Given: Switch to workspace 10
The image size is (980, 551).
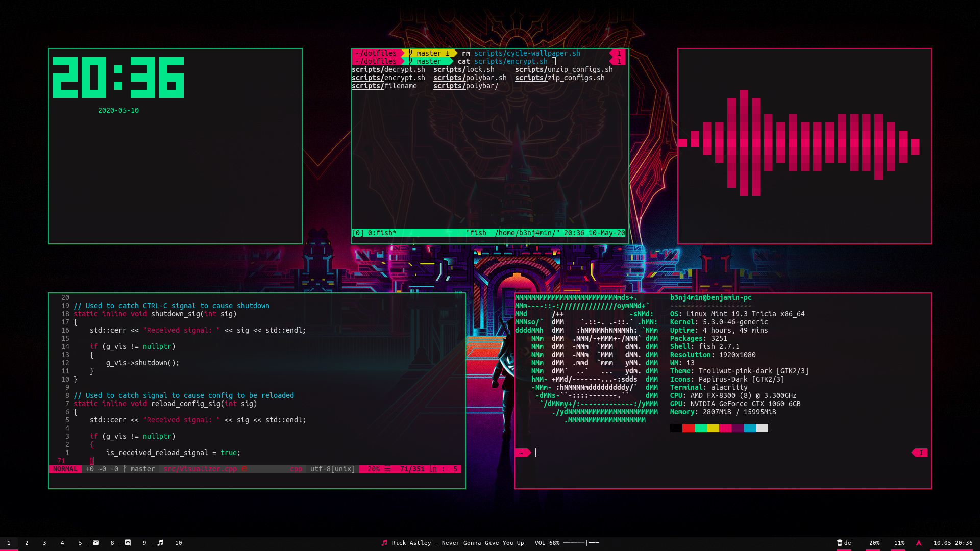Looking at the screenshot, I should tap(179, 543).
